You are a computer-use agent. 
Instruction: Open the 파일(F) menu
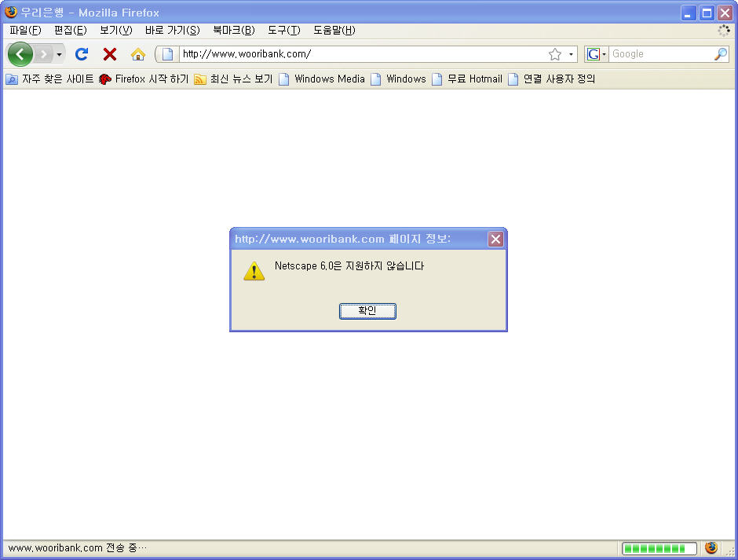tap(25, 31)
